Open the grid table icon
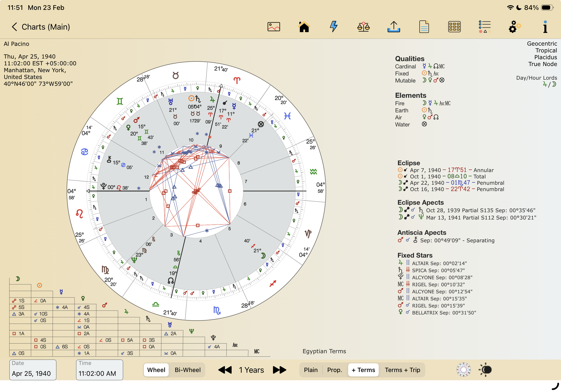The image size is (561, 392). tap(454, 27)
